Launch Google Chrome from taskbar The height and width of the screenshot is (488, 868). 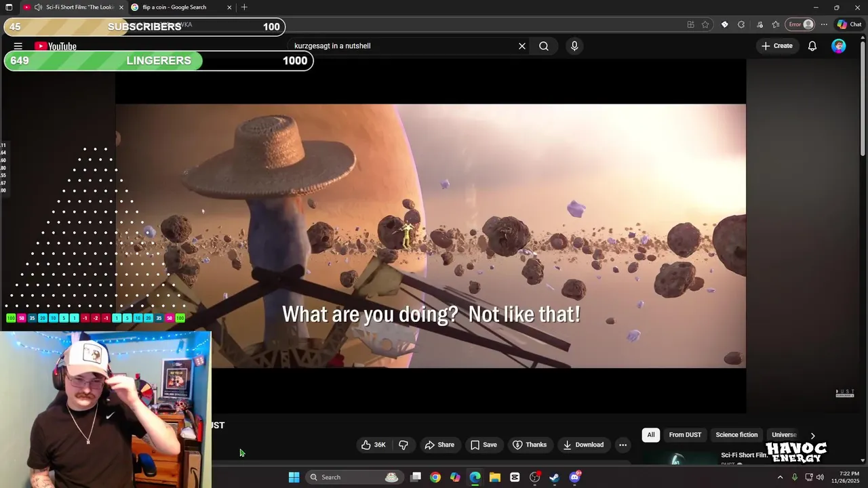click(x=435, y=477)
